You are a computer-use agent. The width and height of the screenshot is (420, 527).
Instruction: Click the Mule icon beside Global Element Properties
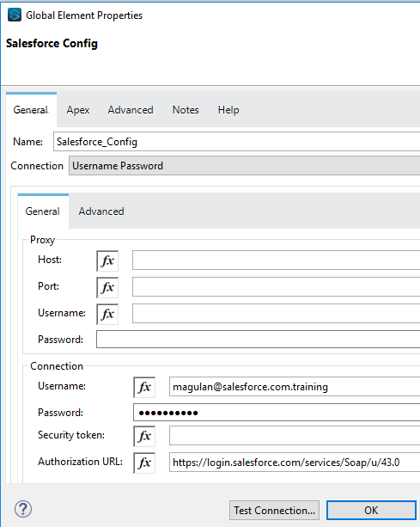15,15
